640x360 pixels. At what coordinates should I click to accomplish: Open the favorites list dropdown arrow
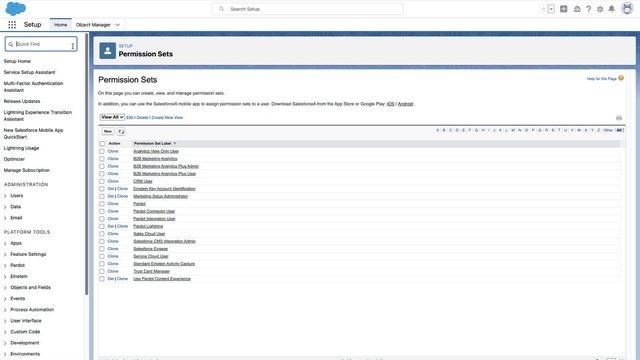click(x=551, y=9)
